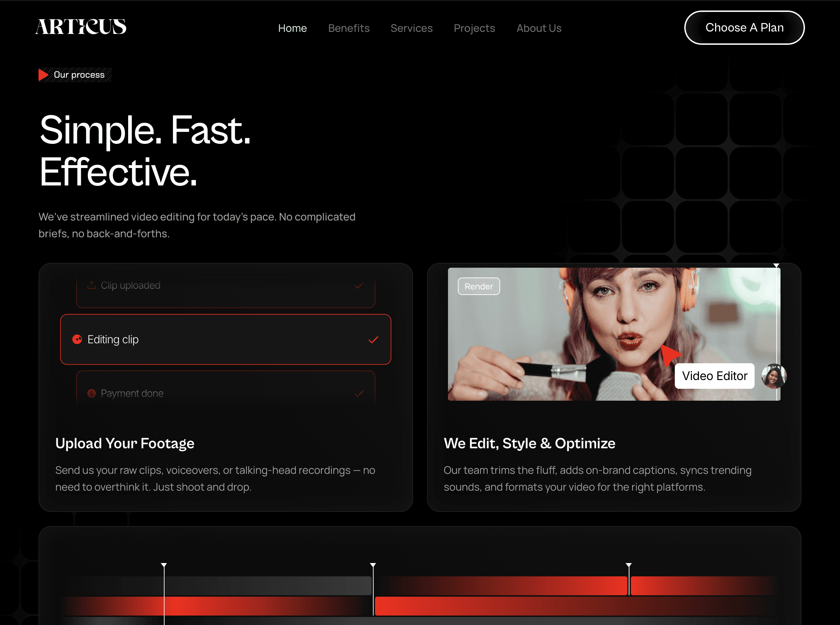840x625 pixels.
Task: Click the red checkmark on Editing clip
Action: click(x=373, y=340)
